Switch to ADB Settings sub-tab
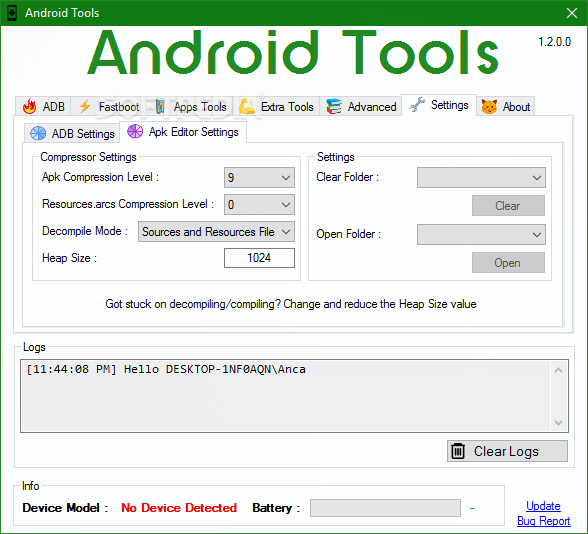Image resolution: width=588 pixels, height=534 pixels. 72,134
